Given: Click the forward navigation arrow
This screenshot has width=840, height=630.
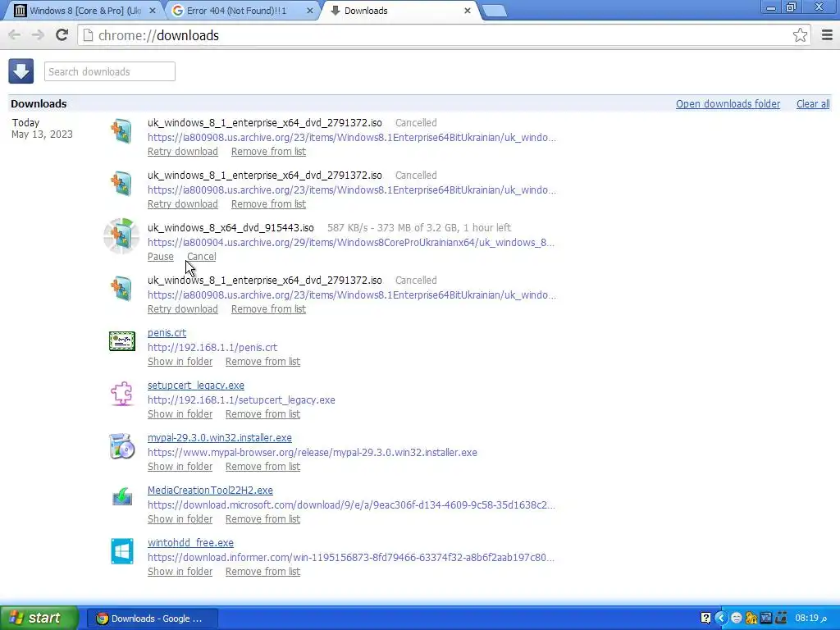Looking at the screenshot, I should click(x=38, y=35).
